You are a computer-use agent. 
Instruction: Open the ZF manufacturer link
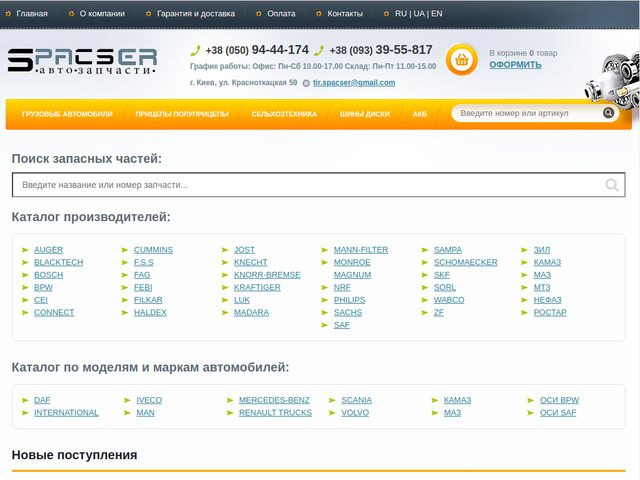pyautogui.click(x=439, y=313)
